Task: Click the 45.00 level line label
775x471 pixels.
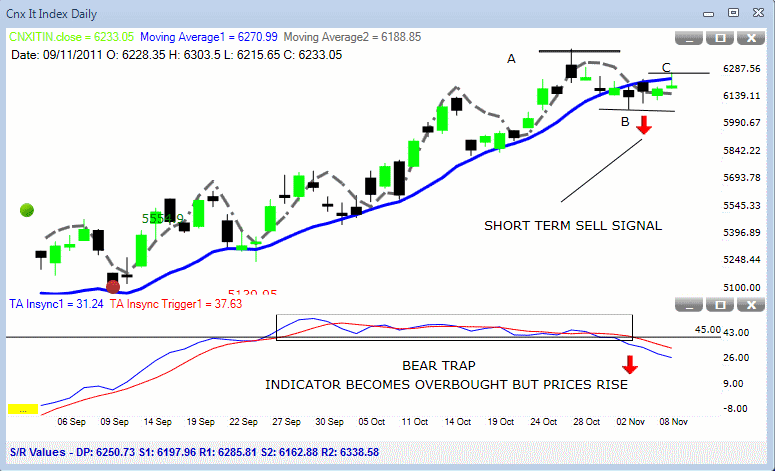Action: pyautogui.click(x=708, y=330)
